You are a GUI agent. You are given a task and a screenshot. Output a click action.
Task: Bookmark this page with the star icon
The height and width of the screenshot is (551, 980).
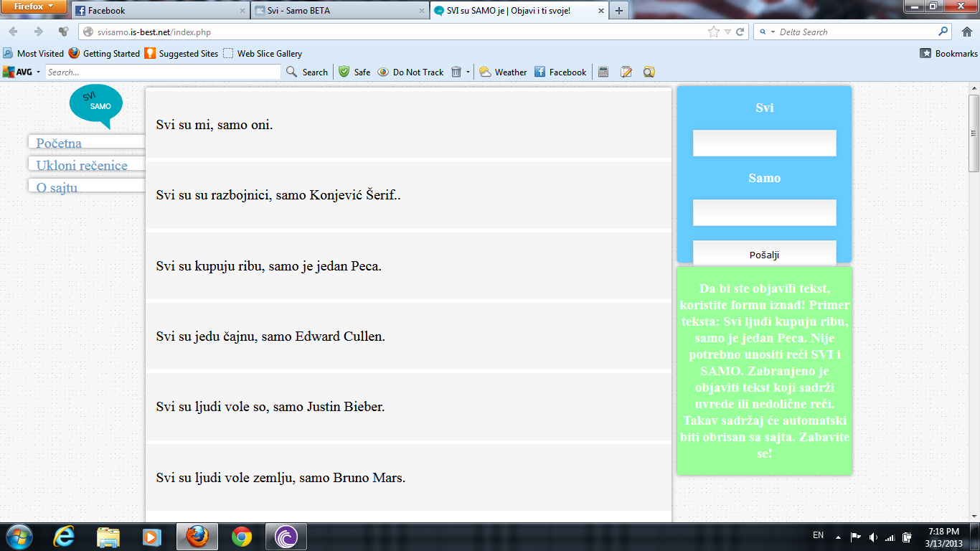(714, 32)
